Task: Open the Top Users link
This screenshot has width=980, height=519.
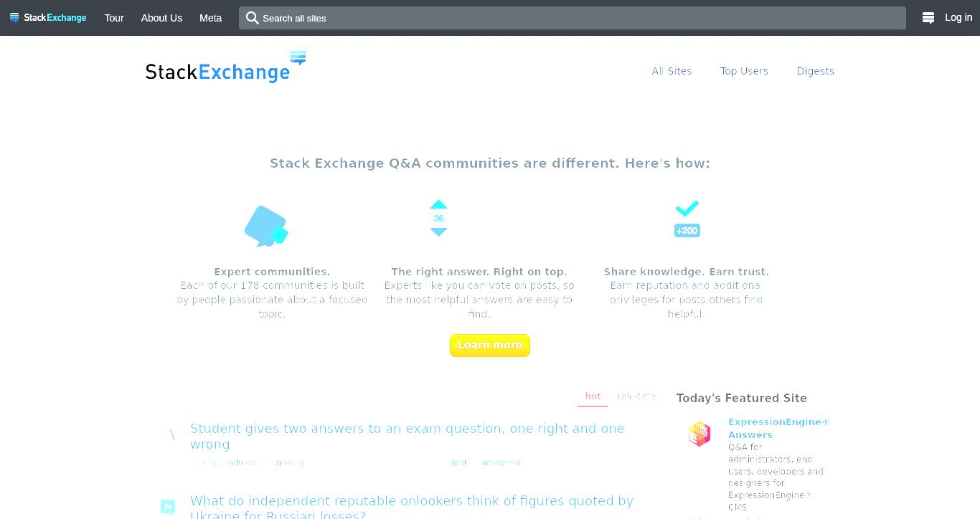Action: click(x=744, y=71)
